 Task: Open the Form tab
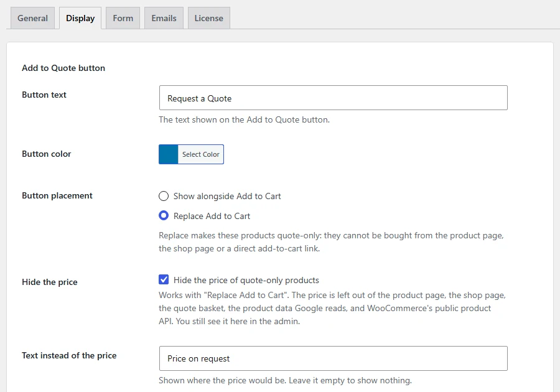coord(123,18)
